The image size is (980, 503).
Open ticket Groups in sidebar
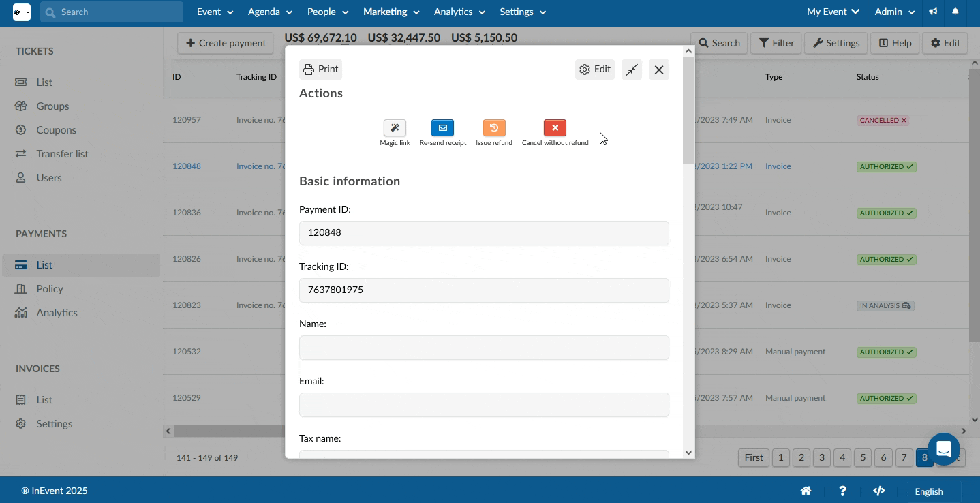coord(52,106)
